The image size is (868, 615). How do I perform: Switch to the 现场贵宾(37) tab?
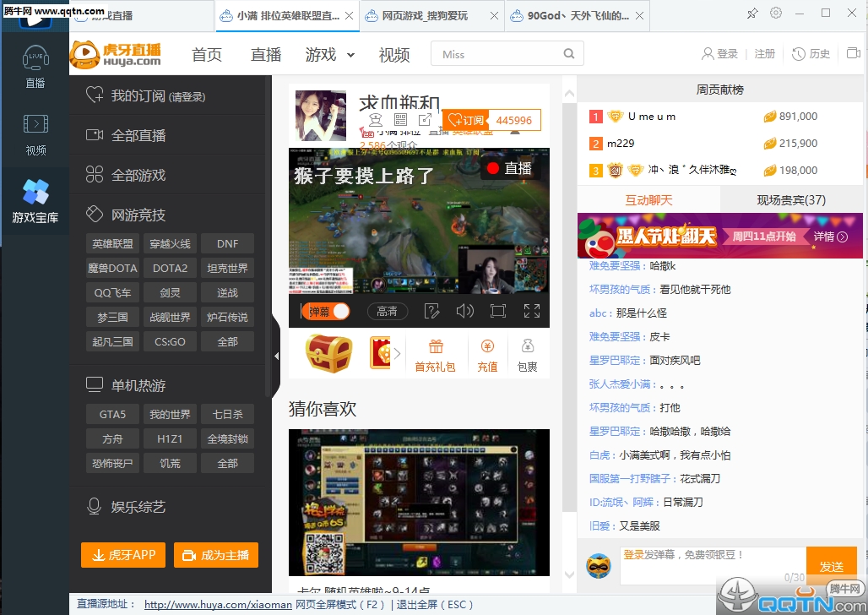point(791,200)
